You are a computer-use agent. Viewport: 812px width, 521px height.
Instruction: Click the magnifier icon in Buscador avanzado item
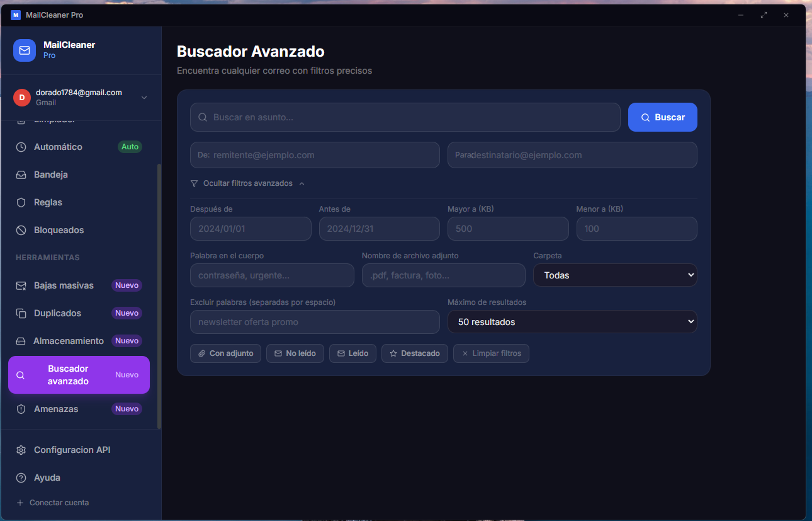click(x=20, y=375)
